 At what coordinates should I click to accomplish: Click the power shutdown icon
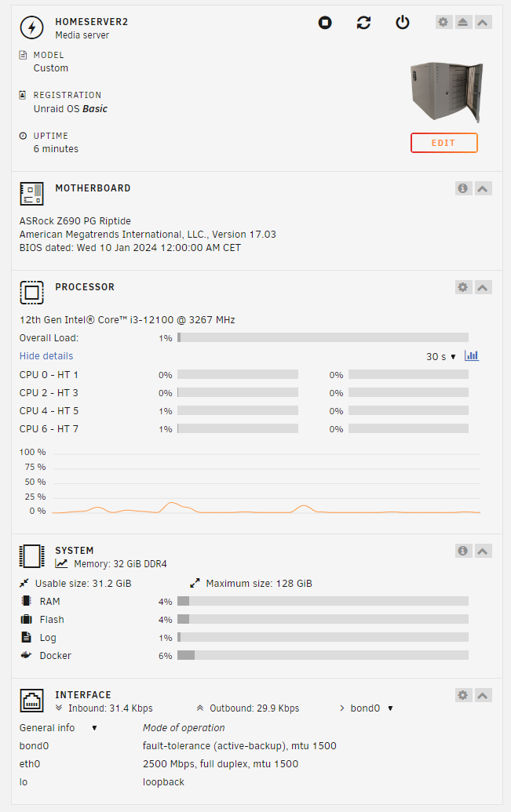tap(403, 23)
